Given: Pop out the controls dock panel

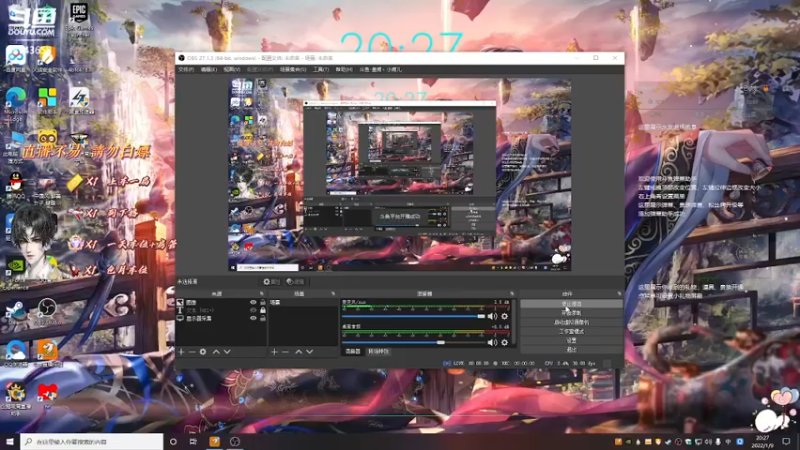Looking at the screenshot, I should point(619,294).
